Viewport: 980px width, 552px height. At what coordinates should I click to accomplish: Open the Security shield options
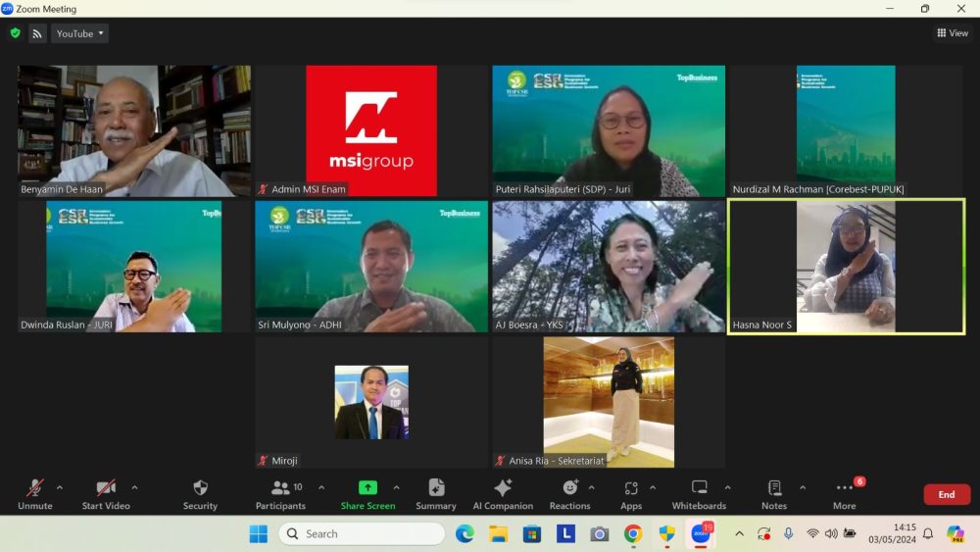click(x=200, y=493)
